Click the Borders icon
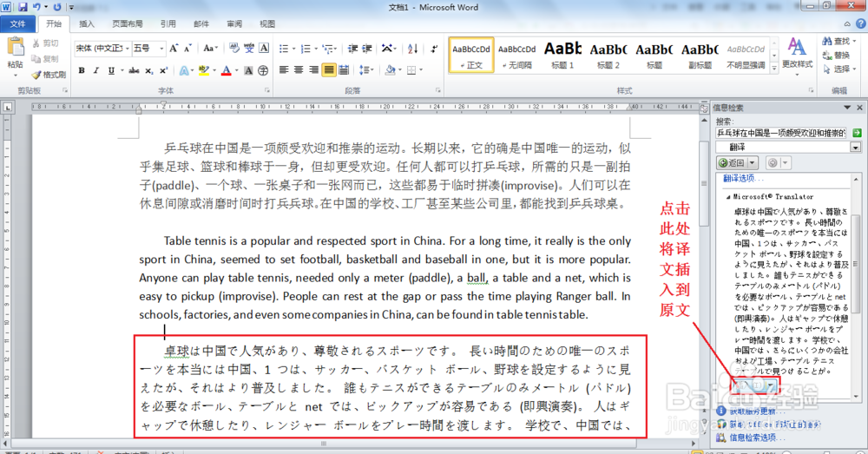The height and width of the screenshot is (454, 868). tap(411, 70)
